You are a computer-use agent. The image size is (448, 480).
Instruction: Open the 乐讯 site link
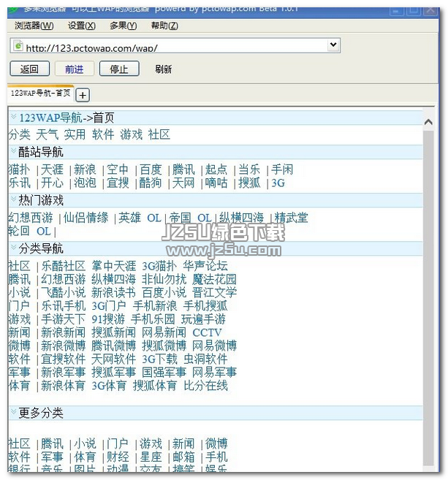click(19, 183)
